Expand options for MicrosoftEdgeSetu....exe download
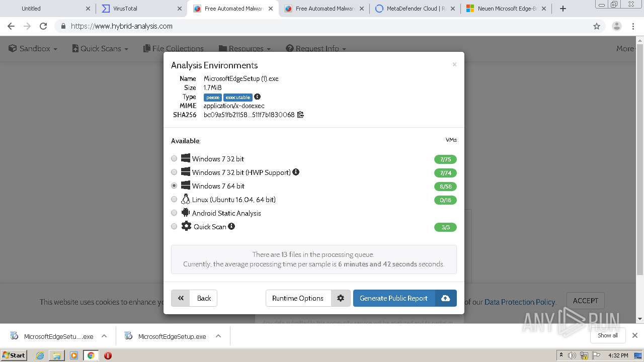Viewport: 644px width, 362px height. click(x=104, y=336)
